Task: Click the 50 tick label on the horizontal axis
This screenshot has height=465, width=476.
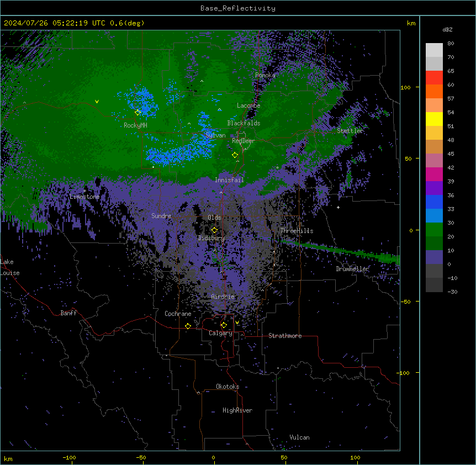Action: [x=284, y=457]
